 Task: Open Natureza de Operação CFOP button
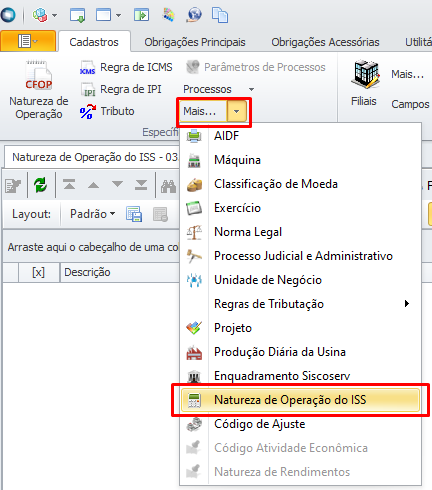click(39, 90)
